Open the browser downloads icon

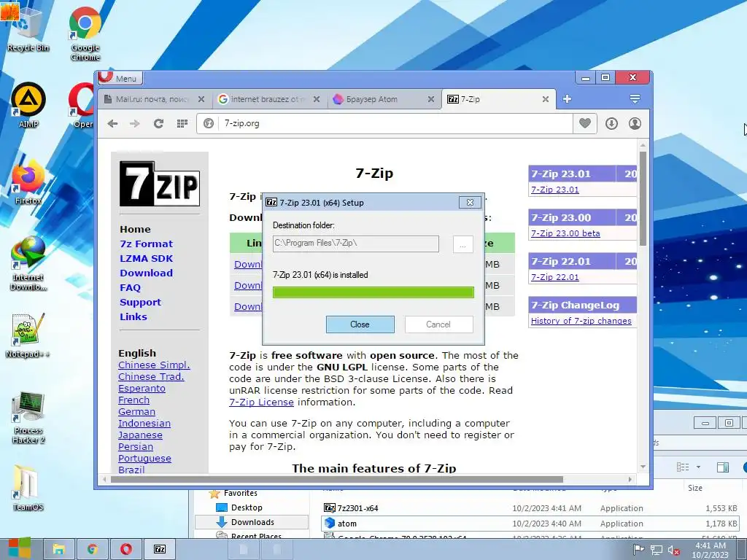pos(612,124)
